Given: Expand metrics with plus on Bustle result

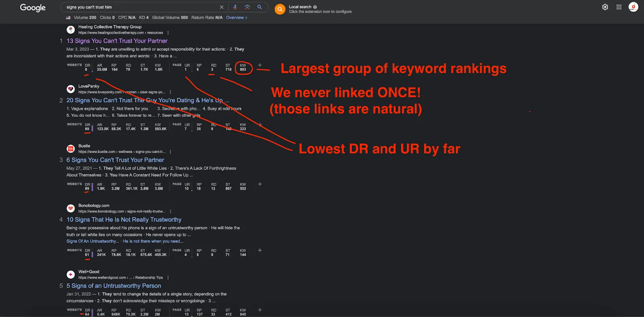Looking at the screenshot, I should [260, 184].
